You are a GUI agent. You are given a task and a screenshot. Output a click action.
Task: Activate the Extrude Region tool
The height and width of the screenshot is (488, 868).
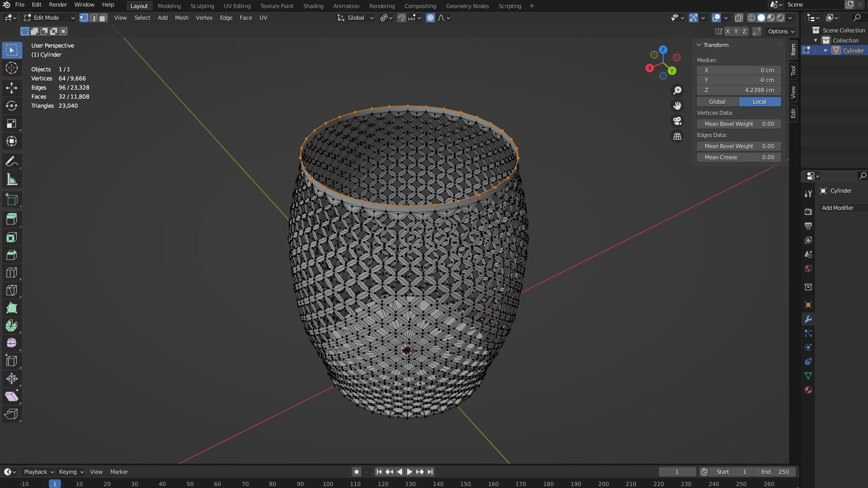tap(12, 219)
